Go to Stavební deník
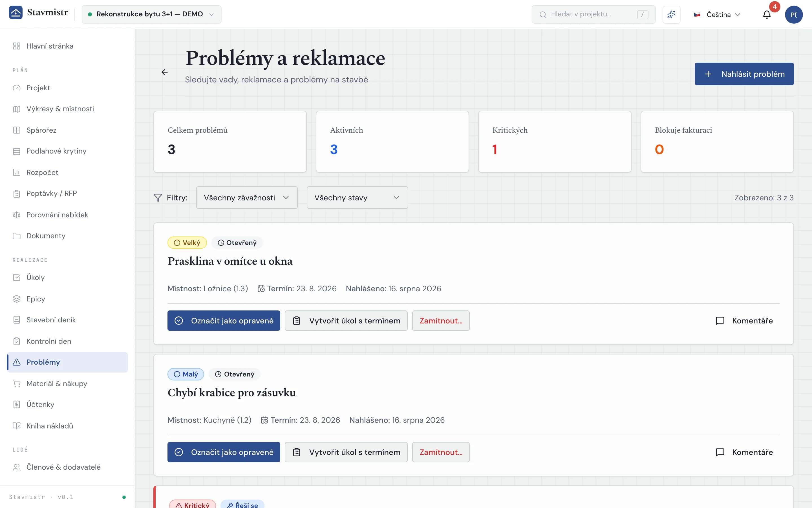The width and height of the screenshot is (812, 508). 67,320
